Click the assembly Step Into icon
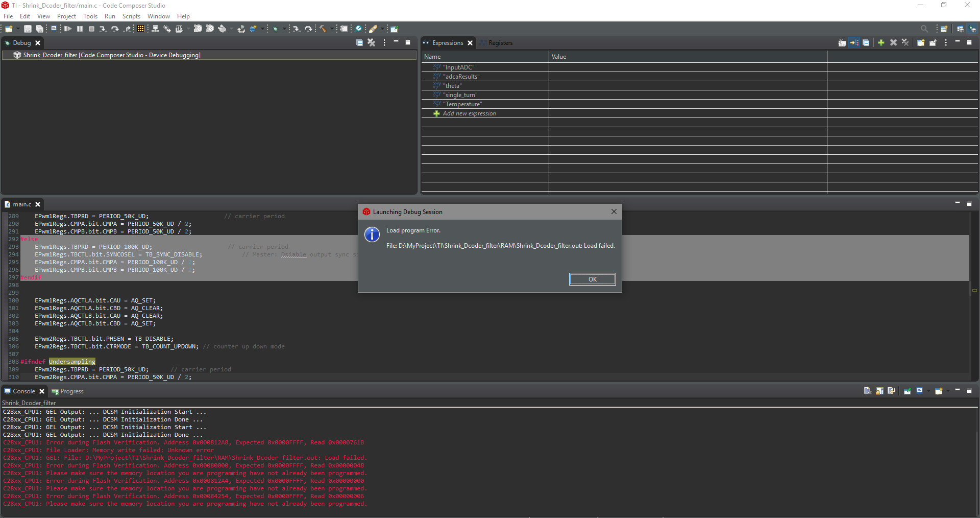Image resolution: width=980 pixels, height=518 pixels. click(296, 29)
